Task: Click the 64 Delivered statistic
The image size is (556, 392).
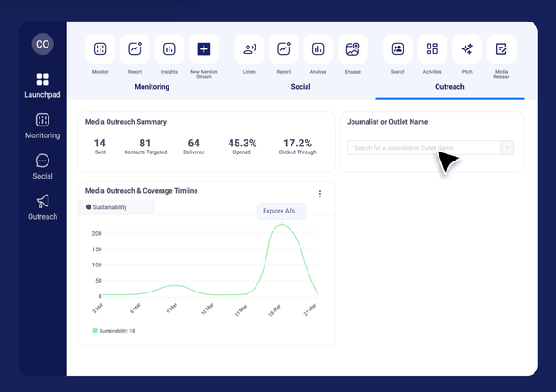Action: [x=194, y=147]
